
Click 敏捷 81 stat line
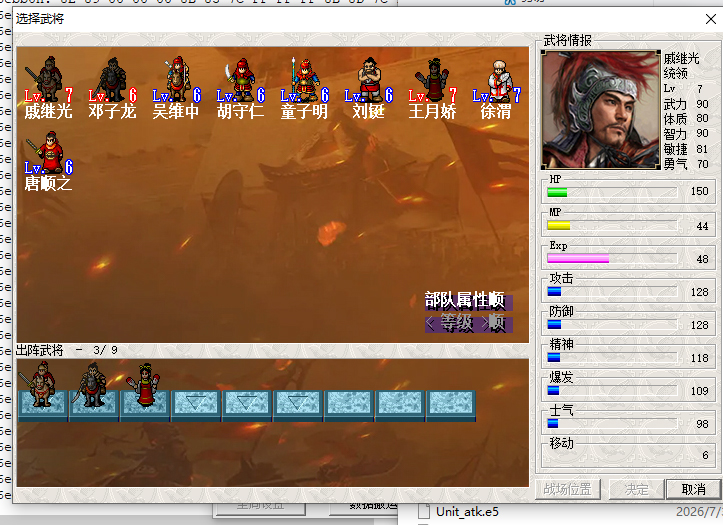click(686, 149)
